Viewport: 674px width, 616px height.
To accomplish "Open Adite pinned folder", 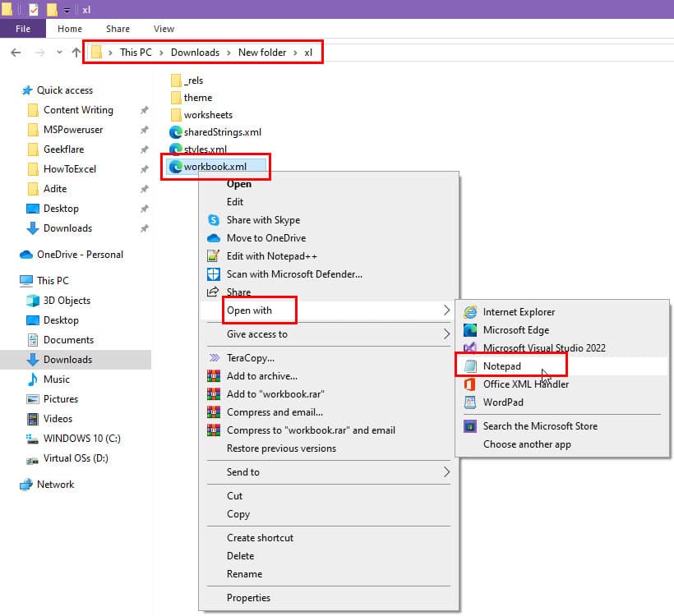I will point(55,189).
